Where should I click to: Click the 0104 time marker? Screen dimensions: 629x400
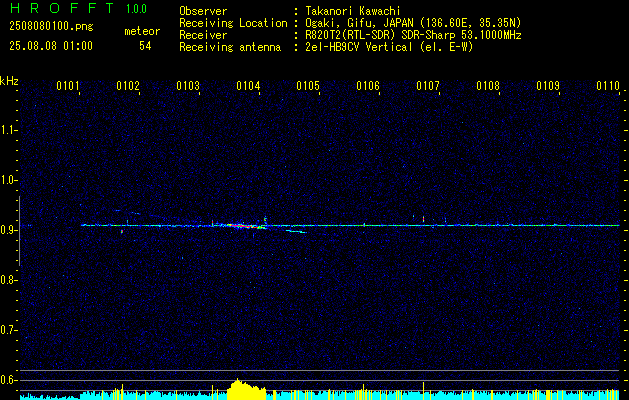pos(248,86)
